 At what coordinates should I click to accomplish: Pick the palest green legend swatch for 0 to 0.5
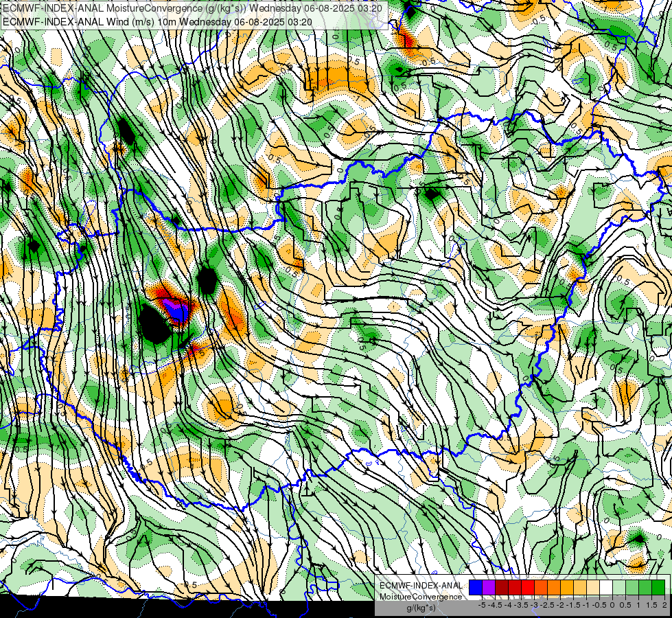point(619,587)
